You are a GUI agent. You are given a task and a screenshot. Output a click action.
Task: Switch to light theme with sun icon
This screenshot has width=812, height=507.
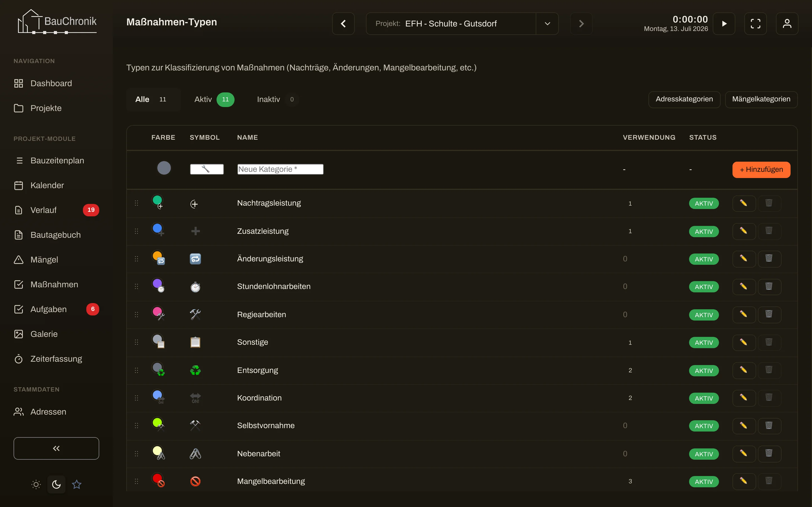click(x=36, y=484)
